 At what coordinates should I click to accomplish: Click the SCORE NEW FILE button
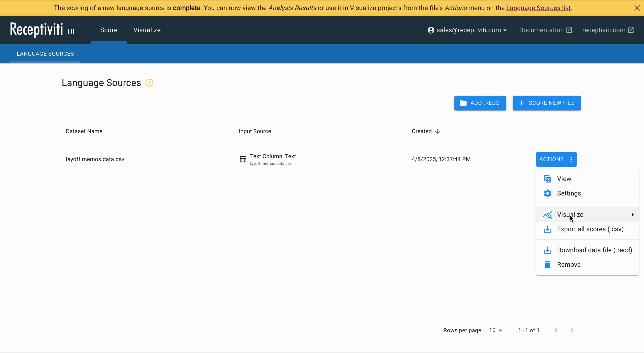547,103
